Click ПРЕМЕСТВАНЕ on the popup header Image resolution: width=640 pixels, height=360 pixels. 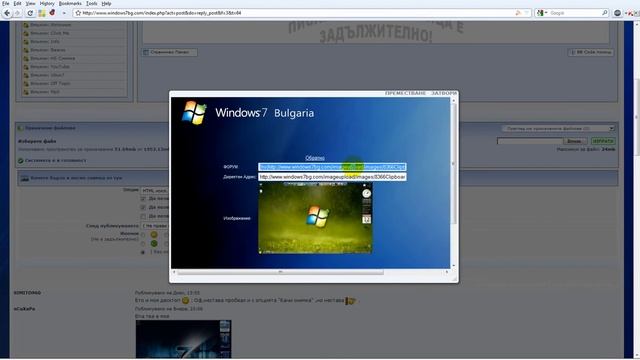pyautogui.click(x=405, y=93)
